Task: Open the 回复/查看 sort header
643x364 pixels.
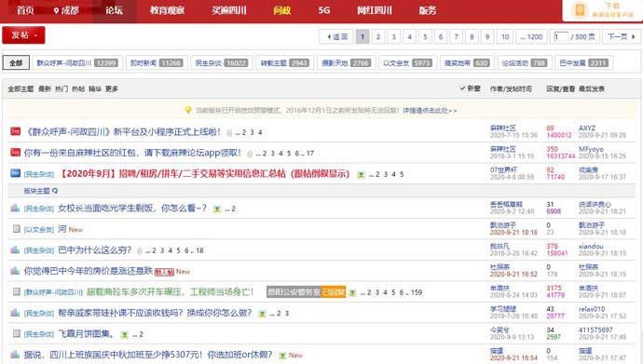Action: [x=560, y=88]
